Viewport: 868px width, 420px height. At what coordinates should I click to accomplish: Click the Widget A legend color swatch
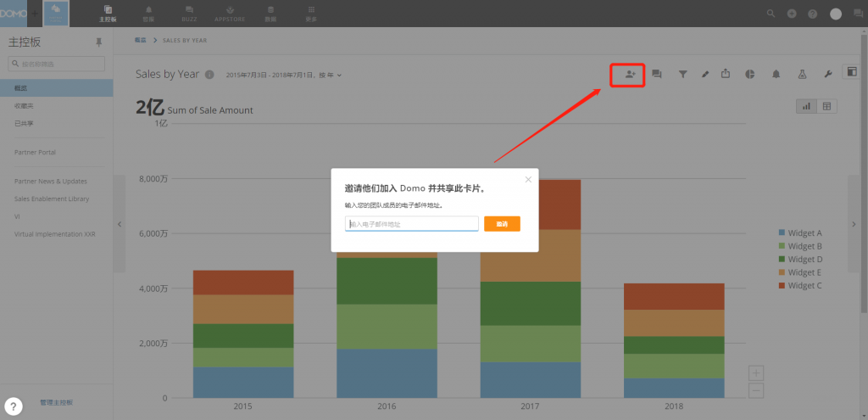point(782,233)
